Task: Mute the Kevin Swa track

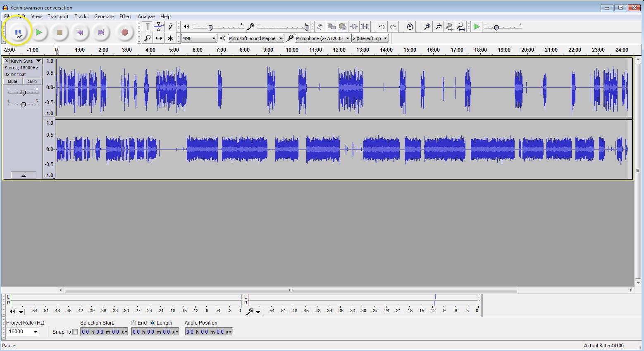Action: (x=12, y=81)
